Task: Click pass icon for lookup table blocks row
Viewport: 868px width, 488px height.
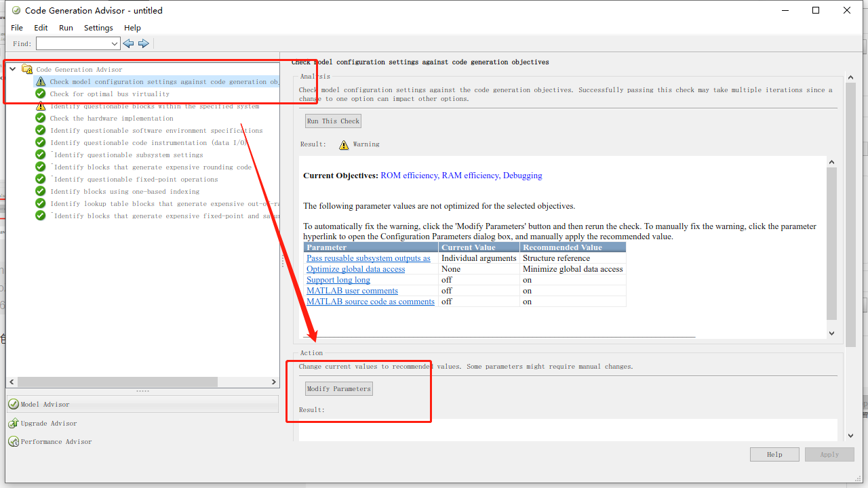Action: click(x=41, y=203)
